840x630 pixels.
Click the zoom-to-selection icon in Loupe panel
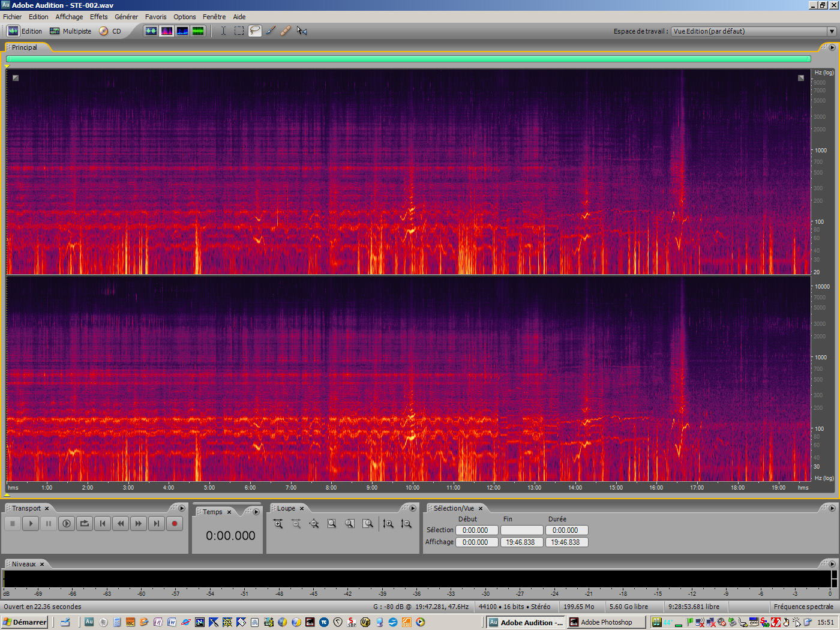331,523
